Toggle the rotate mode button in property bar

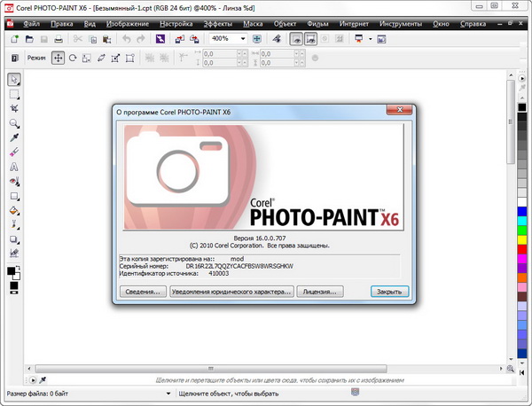73,59
